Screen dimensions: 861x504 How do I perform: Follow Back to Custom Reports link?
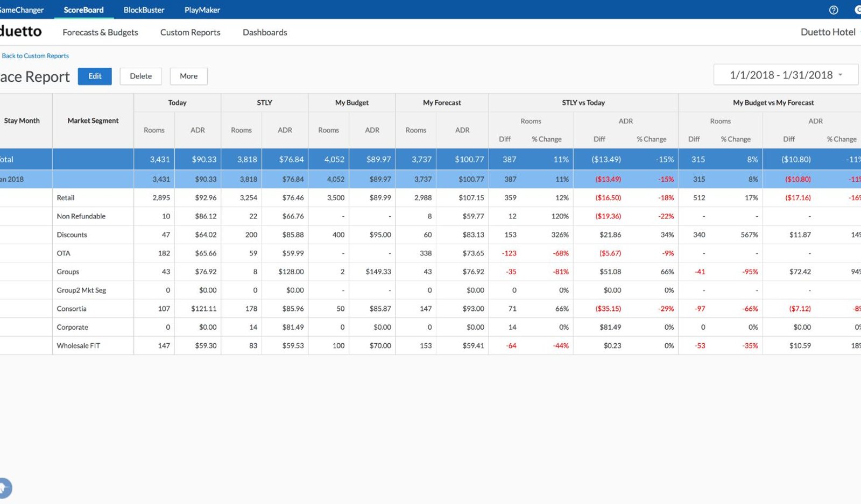point(35,56)
